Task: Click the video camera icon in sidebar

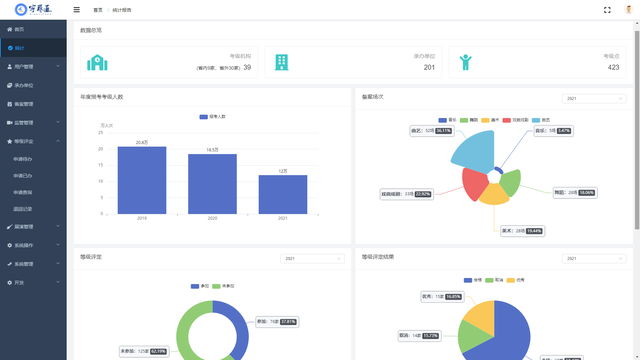Action: coord(9,122)
